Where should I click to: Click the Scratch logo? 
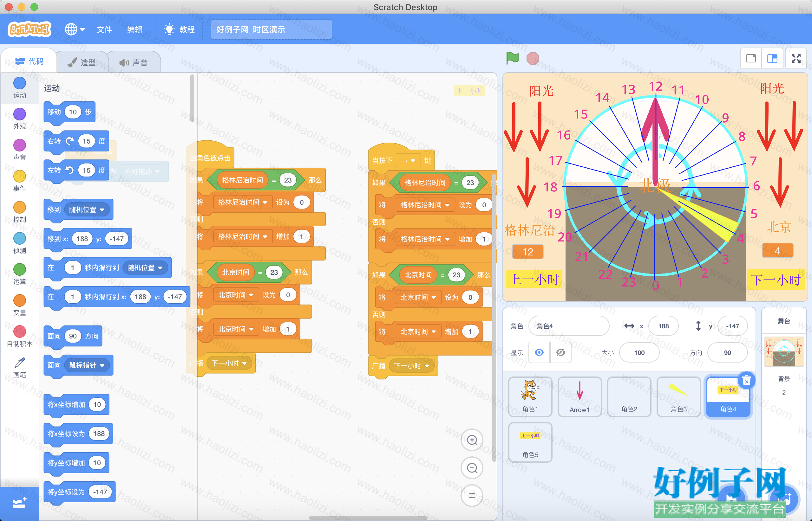click(29, 29)
